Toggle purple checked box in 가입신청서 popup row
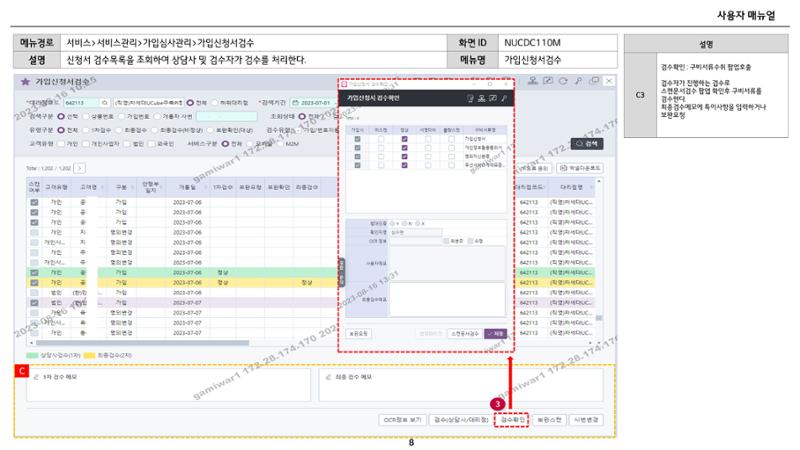 tap(405, 139)
